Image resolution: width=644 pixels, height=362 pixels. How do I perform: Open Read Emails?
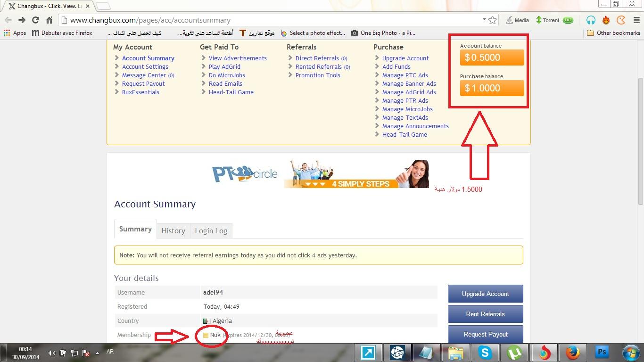point(225,83)
